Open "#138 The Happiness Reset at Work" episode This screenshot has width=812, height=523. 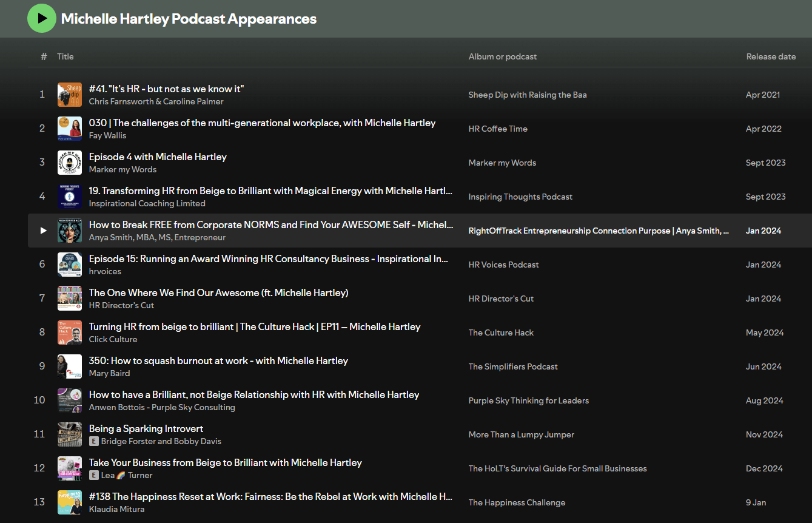click(x=270, y=496)
